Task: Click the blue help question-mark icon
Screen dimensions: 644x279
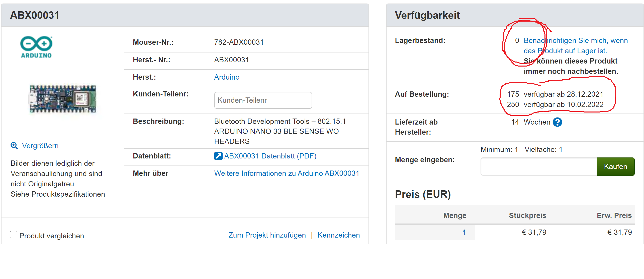Action: (558, 122)
